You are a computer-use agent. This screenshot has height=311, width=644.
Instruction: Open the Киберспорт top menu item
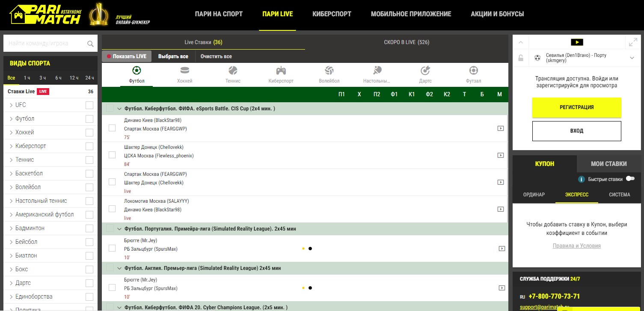332,14
